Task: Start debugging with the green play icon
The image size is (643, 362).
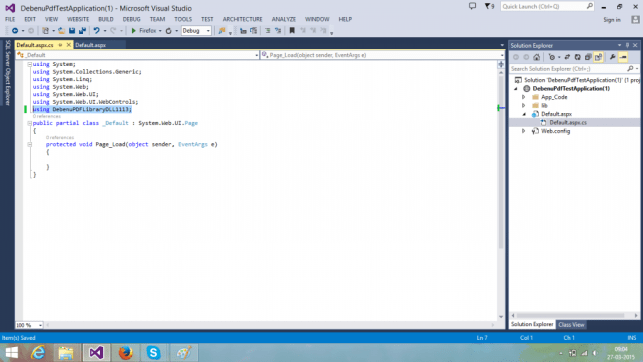Action: pos(133,31)
